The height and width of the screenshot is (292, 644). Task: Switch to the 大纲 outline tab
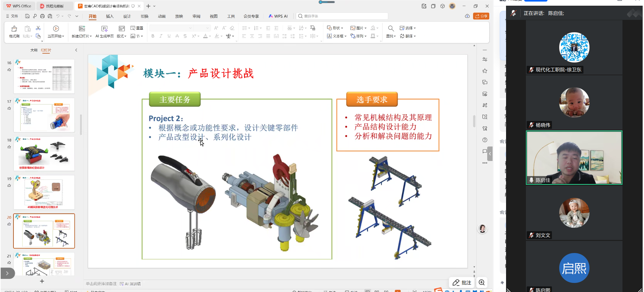tap(34, 50)
